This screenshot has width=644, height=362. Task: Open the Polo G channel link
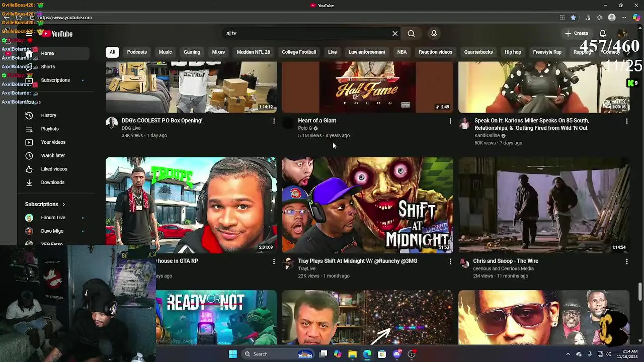(x=305, y=128)
